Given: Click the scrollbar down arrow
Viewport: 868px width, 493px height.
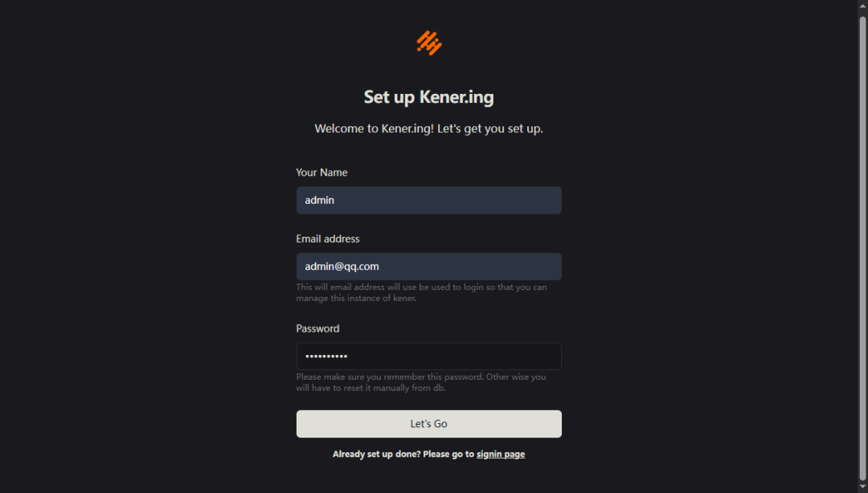Looking at the screenshot, I should [862, 487].
